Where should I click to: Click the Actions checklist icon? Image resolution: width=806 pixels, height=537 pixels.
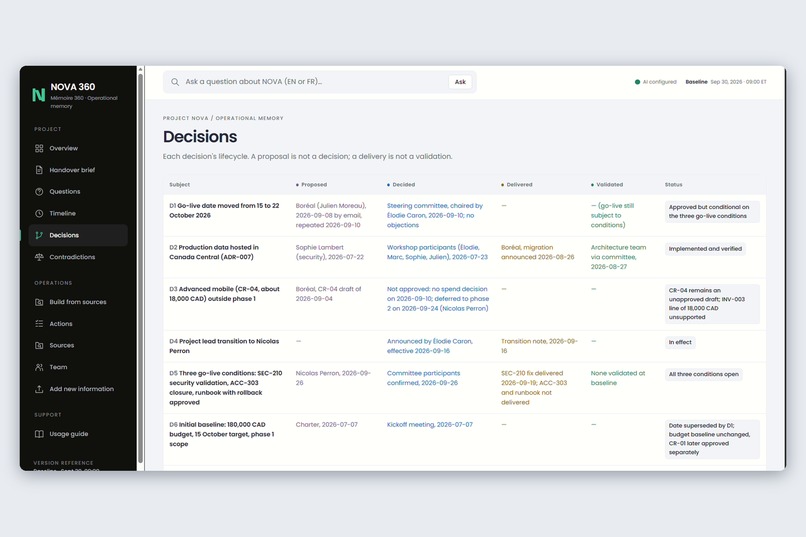(39, 324)
